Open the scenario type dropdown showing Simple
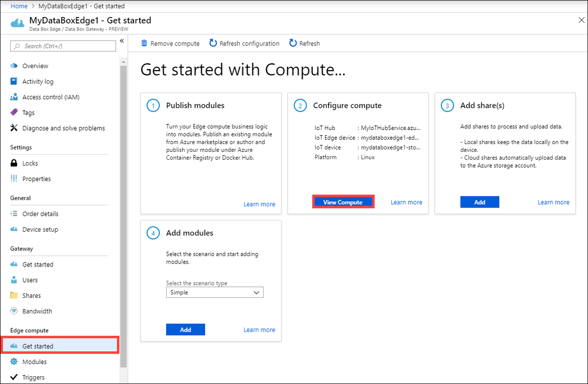588x384 pixels. [x=215, y=292]
